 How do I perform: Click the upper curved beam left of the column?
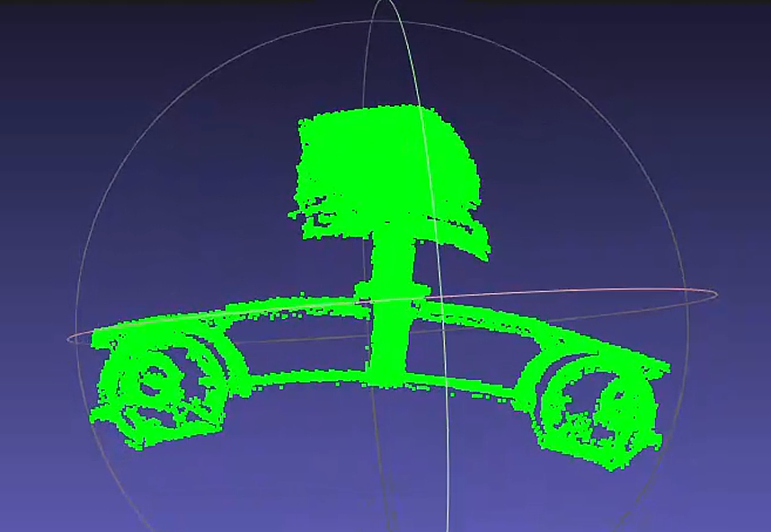pos(288,308)
